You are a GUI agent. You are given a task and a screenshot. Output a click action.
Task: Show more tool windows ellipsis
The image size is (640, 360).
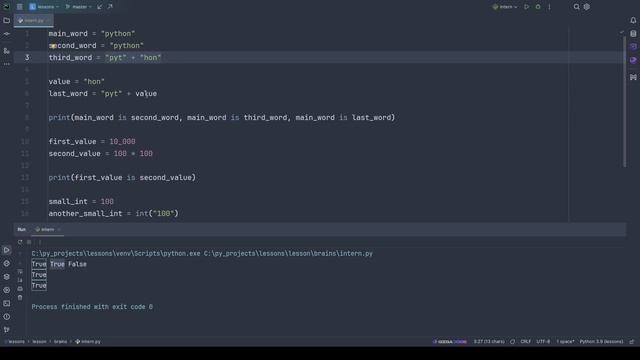(7, 64)
